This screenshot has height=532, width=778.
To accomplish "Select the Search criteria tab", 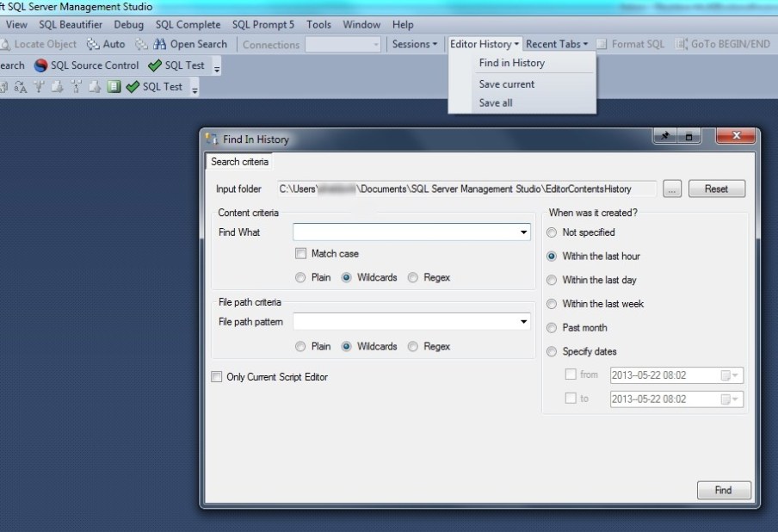I will [x=239, y=162].
